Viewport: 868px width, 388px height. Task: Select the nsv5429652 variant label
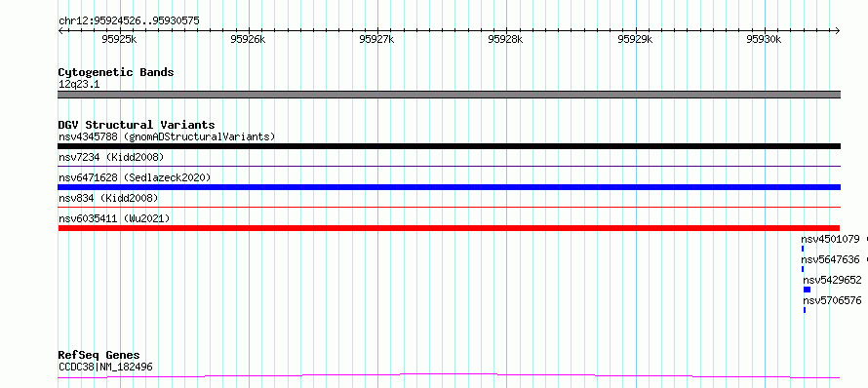point(832,280)
